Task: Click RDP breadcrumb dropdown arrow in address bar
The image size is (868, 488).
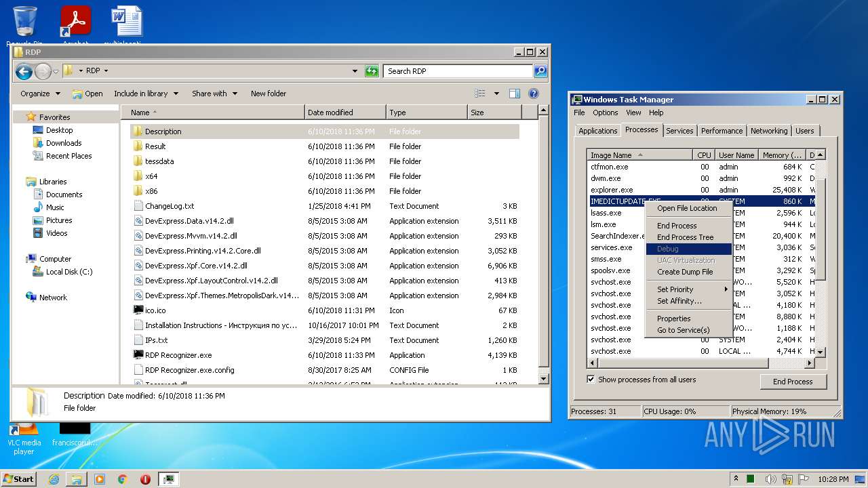Action: coord(106,70)
